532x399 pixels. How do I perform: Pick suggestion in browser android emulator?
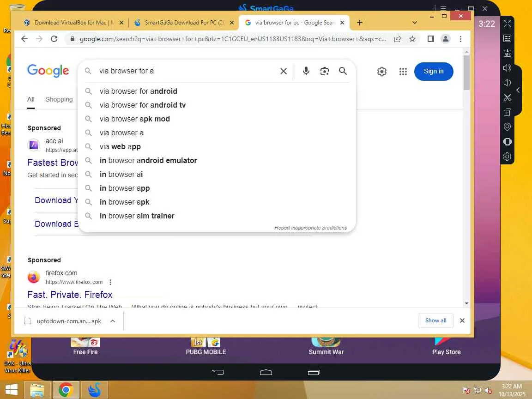[217, 161]
